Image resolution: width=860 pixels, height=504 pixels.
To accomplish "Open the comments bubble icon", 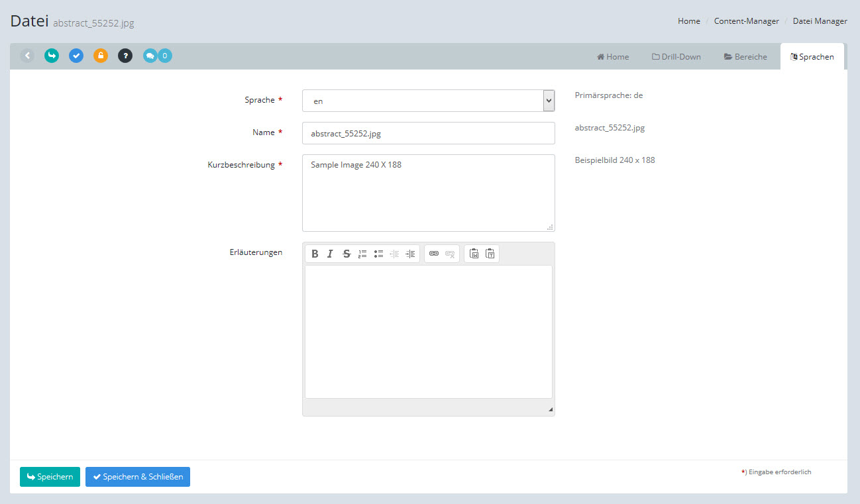I will pyautogui.click(x=150, y=56).
